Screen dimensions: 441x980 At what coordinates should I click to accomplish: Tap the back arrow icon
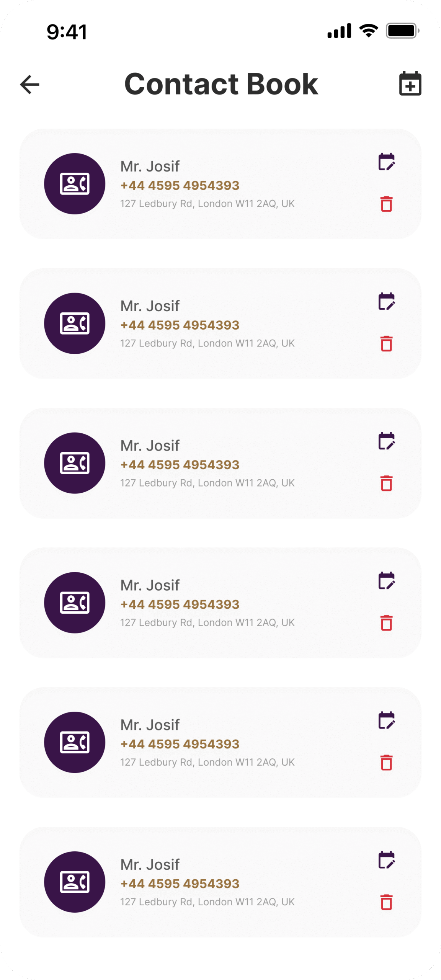click(x=30, y=84)
